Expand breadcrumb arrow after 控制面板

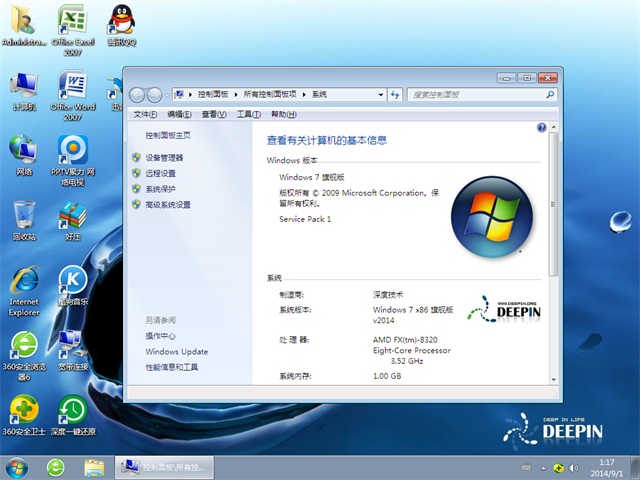(x=236, y=95)
